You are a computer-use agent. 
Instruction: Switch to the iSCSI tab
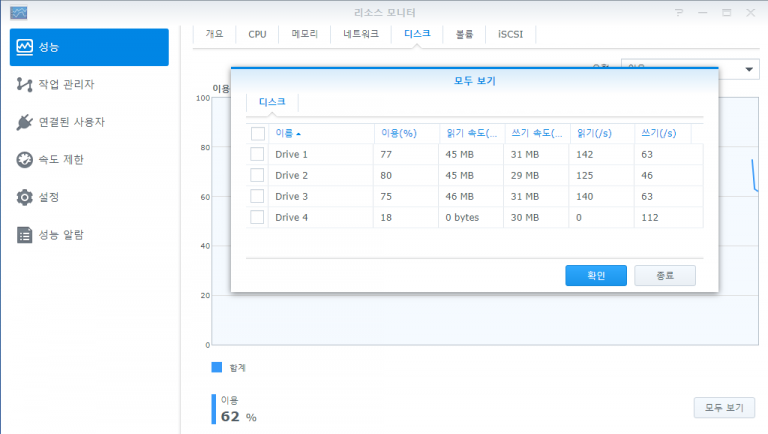point(510,34)
